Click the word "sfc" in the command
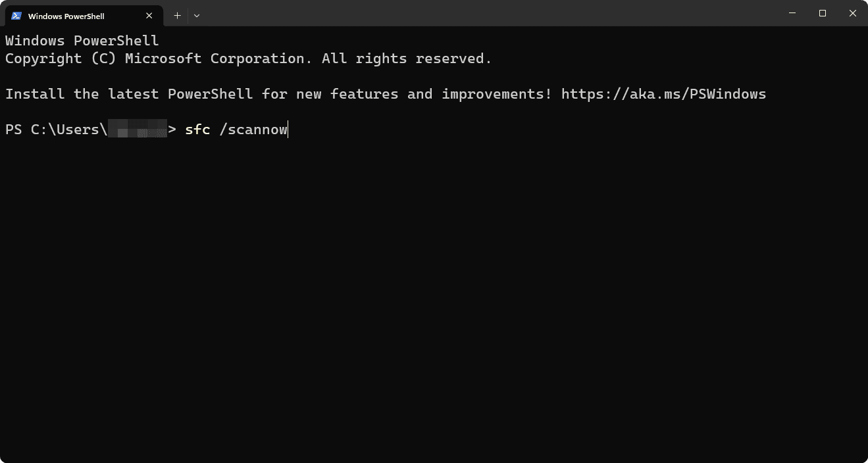This screenshot has width=868, height=463. tap(197, 130)
